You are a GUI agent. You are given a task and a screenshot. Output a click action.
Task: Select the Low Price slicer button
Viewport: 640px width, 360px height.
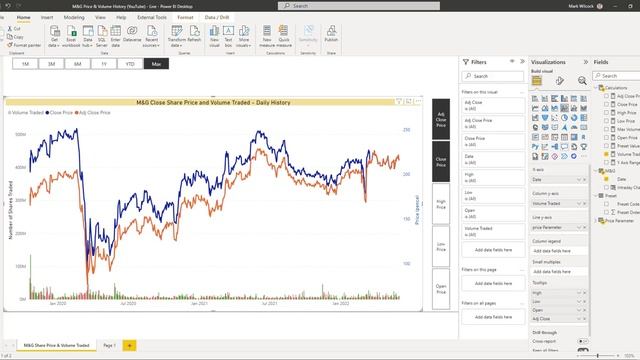click(441, 247)
